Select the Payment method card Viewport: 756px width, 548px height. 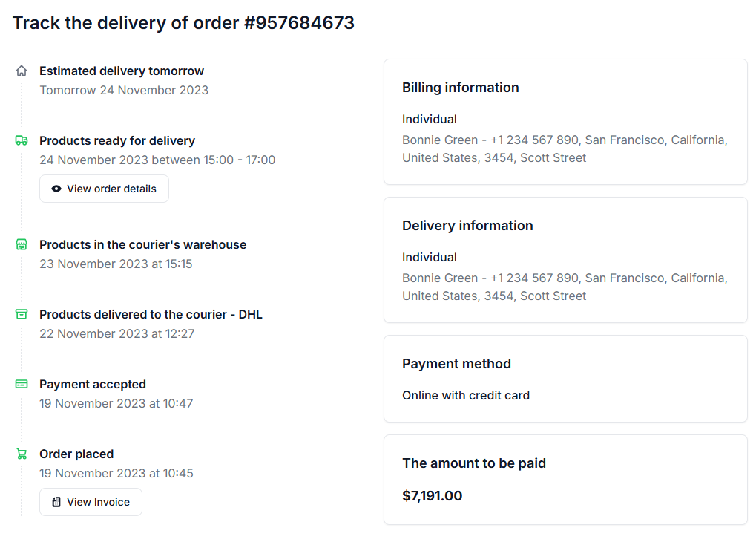[x=565, y=379]
